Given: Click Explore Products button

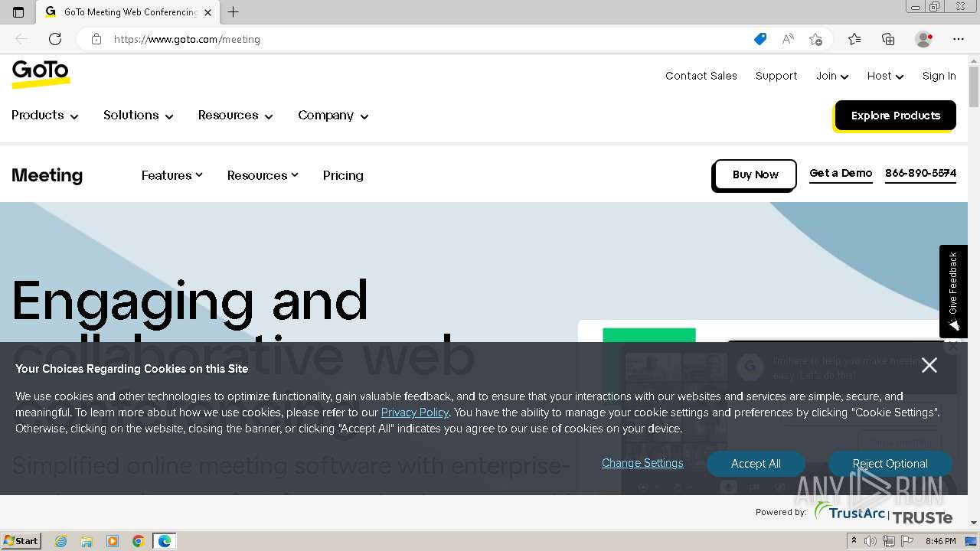Looking at the screenshot, I should click(896, 116).
